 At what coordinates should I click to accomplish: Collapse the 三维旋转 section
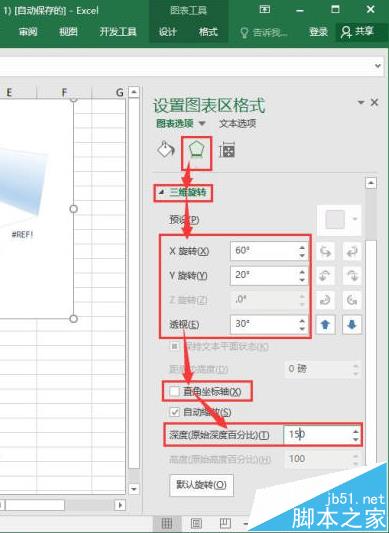162,193
